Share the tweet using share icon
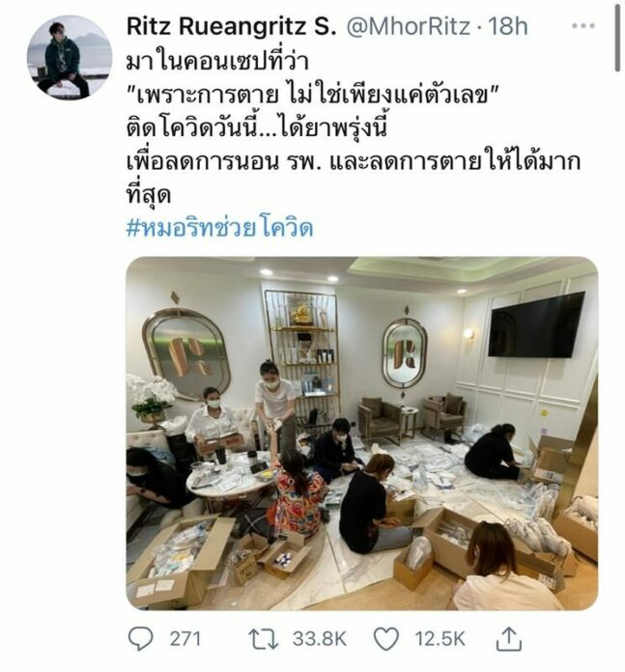The height and width of the screenshot is (672, 625). tap(509, 638)
